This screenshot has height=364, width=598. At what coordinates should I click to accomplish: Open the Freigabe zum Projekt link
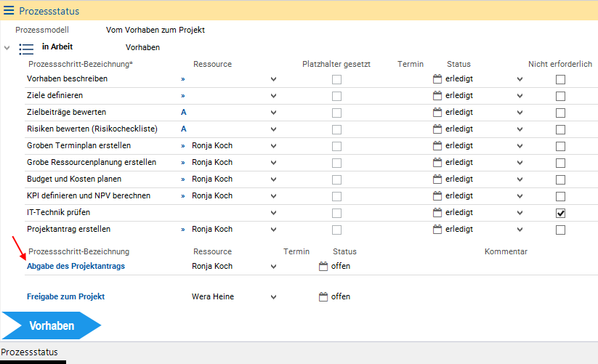point(65,296)
